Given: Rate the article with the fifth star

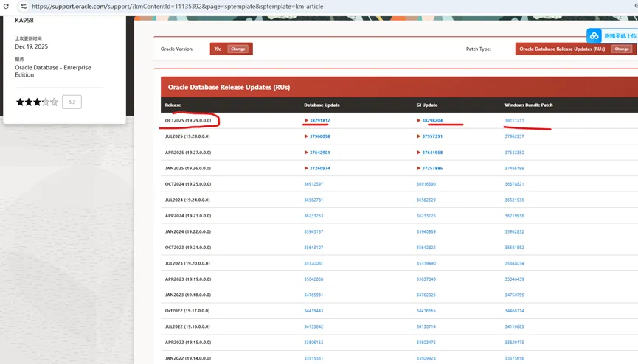Looking at the screenshot, I should tap(54, 102).
